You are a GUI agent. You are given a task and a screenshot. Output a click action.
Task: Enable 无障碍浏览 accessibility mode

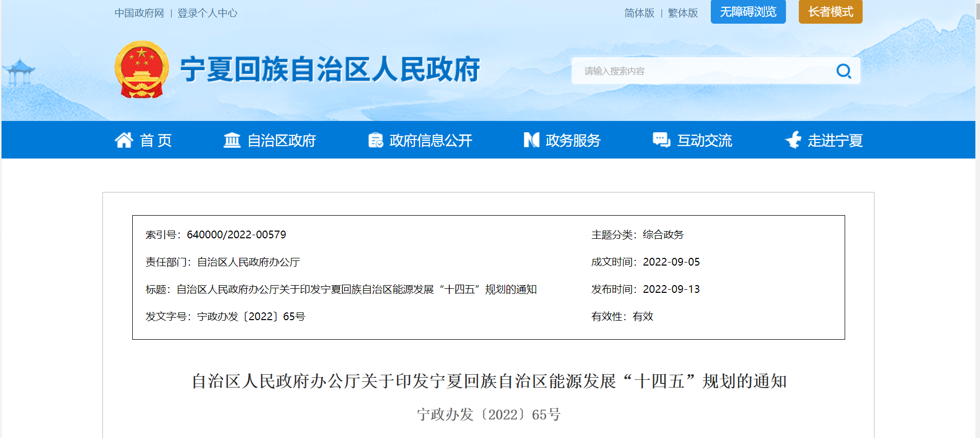click(748, 12)
